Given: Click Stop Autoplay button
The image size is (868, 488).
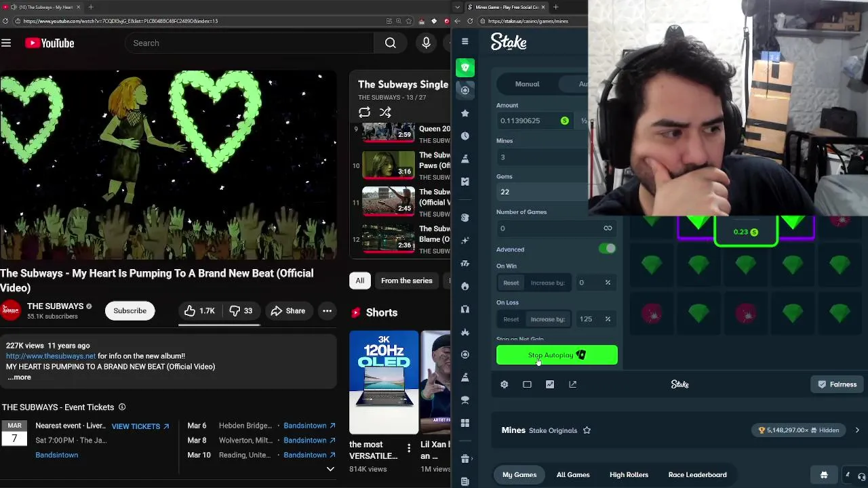Looking at the screenshot, I should [x=557, y=355].
